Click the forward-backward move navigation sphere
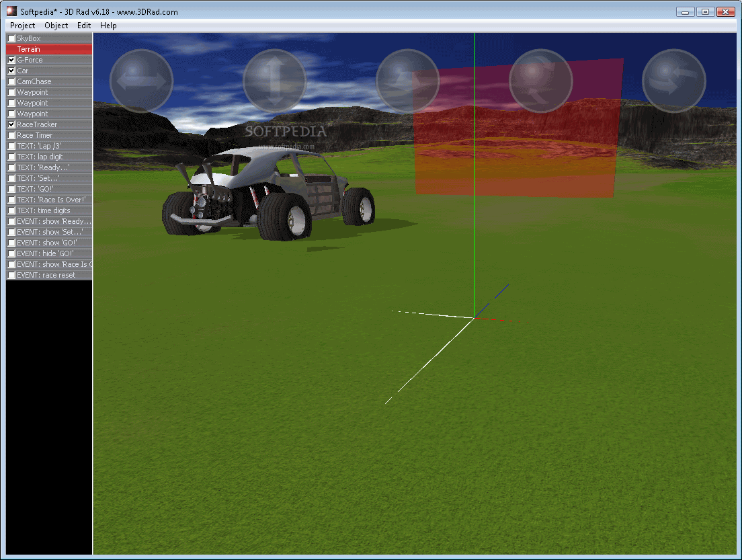The image size is (742, 560). click(x=407, y=81)
